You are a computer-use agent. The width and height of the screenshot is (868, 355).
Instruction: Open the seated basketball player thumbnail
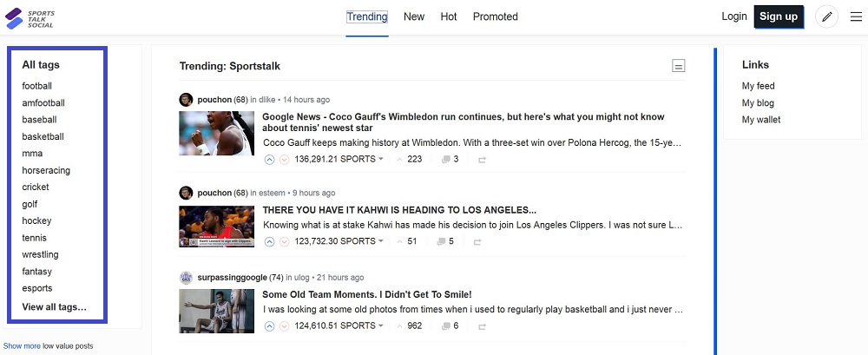tap(216, 312)
